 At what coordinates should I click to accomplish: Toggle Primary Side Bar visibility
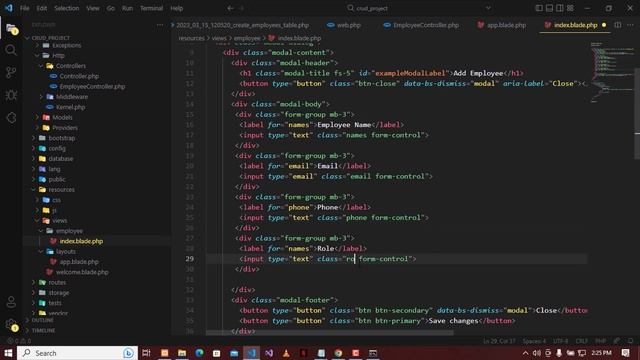pyautogui.click(x=539, y=8)
